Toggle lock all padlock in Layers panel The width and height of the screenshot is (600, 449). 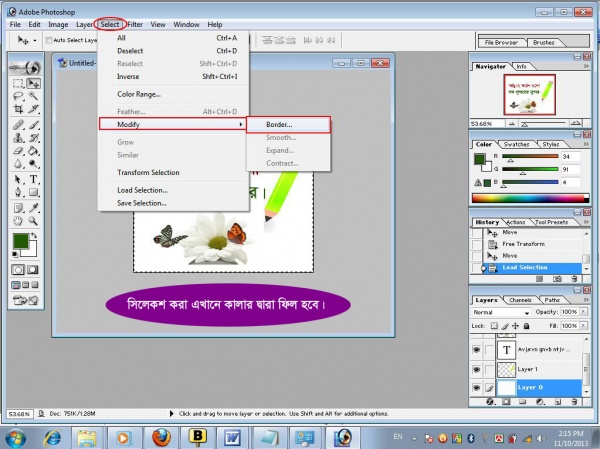(x=527, y=326)
